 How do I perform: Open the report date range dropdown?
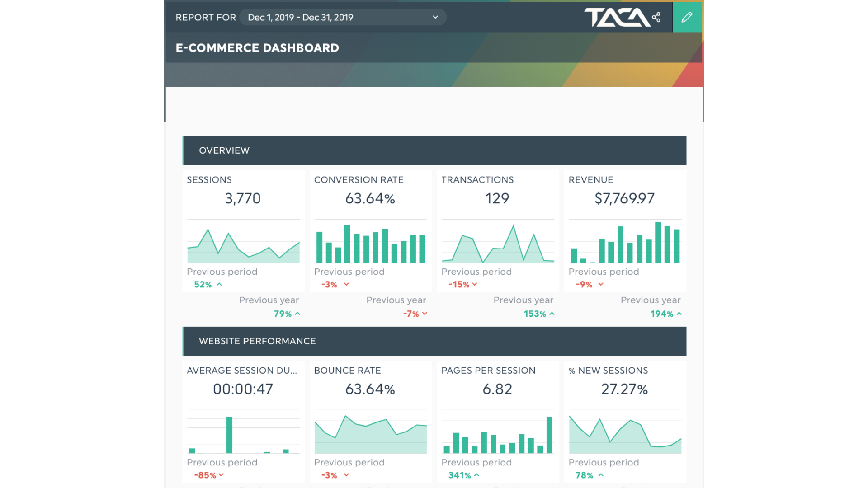tap(343, 17)
